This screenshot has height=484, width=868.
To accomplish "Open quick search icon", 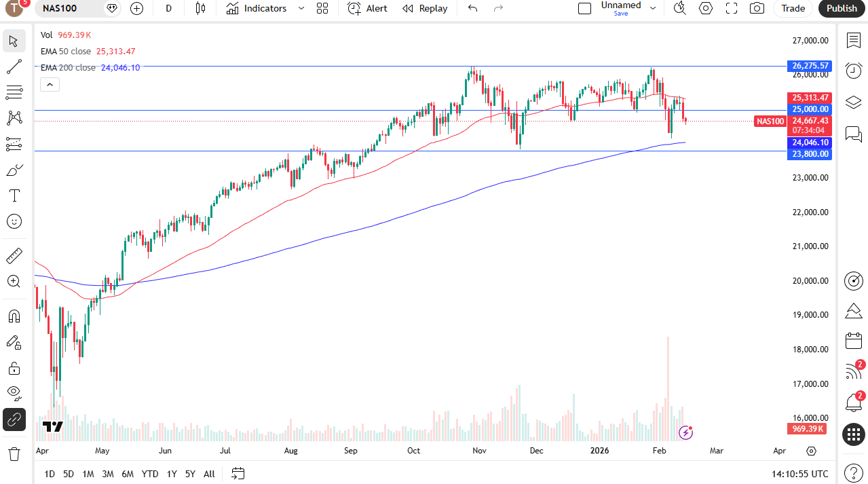I will coord(679,8).
